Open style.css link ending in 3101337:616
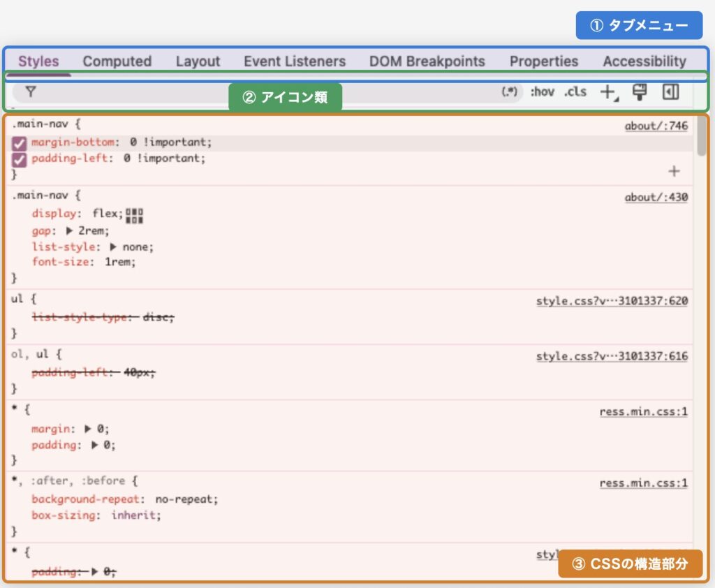The height and width of the screenshot is (588, 715). [x=612, y=356]
